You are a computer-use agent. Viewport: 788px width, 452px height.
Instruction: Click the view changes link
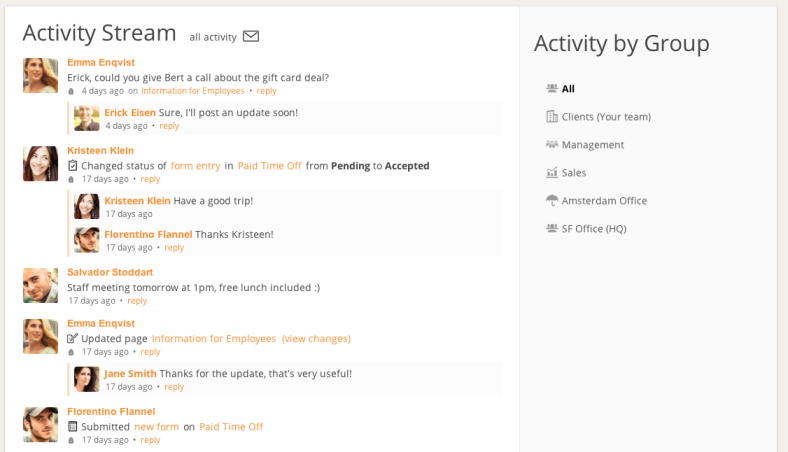click(x=316, y=338)
